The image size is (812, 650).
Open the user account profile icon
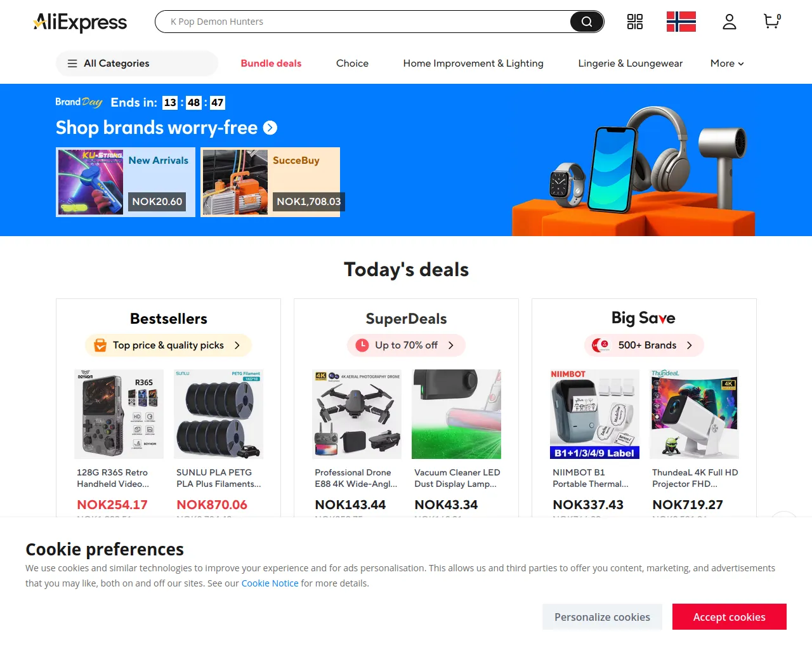tap(730, 22)
